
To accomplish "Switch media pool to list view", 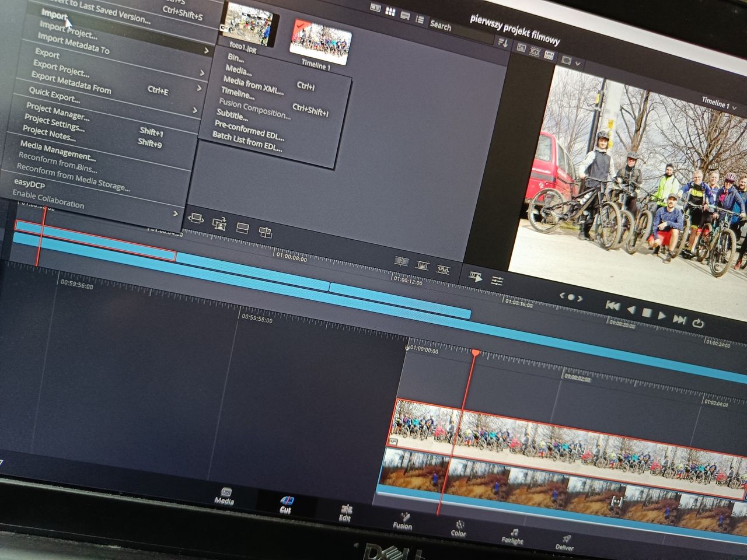I will coord(420,19).
